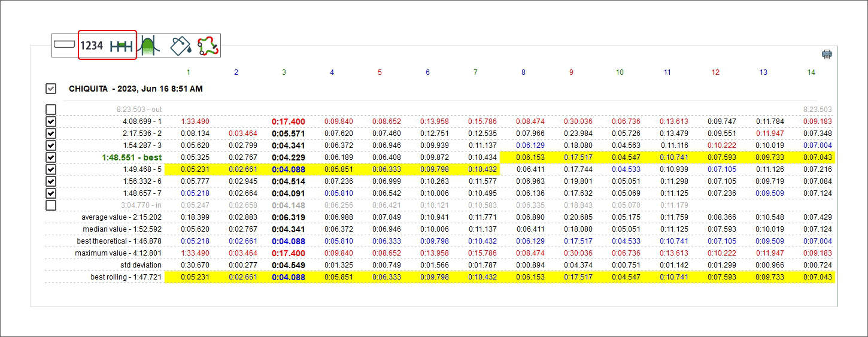Uncheck lap 7 with time 1:48.657

[51, 193]
